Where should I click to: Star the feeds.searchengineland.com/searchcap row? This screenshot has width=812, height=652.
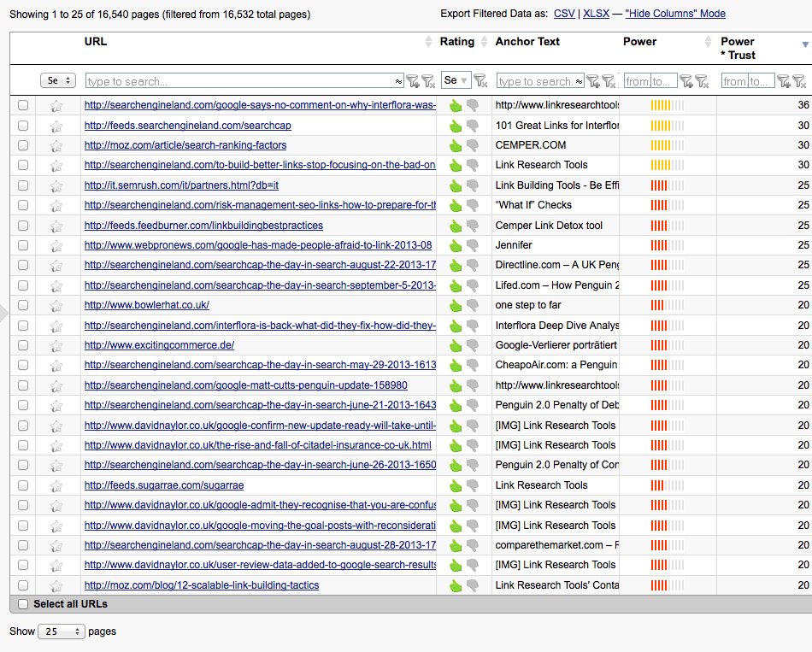coord(56,126)
